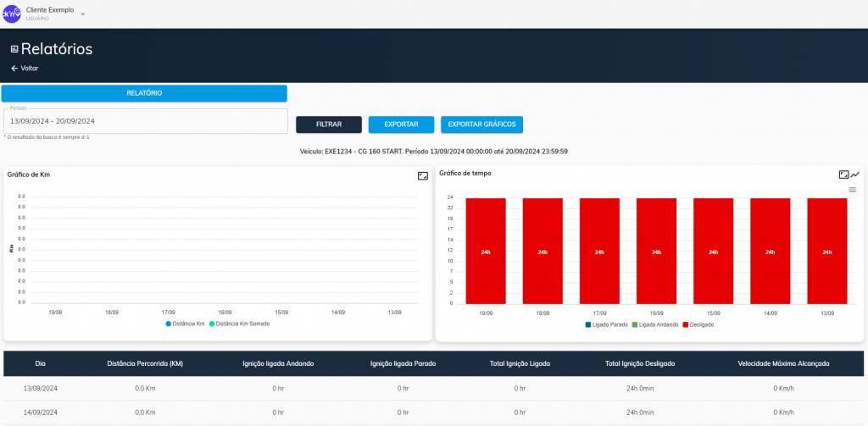
Task: Expand the Cliente Exemplo account dropdown
Action: pyautogui.click(x=82, y=14)
